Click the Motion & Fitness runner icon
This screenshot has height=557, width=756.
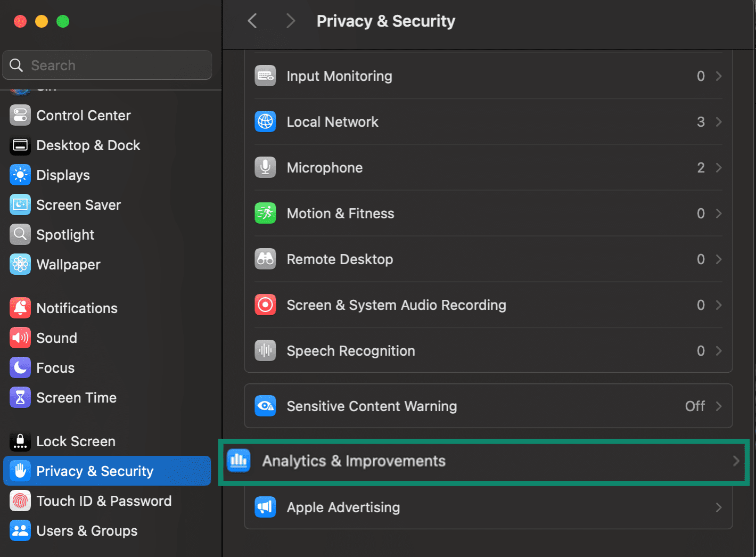pyautogui.click(x=265, y=213)
